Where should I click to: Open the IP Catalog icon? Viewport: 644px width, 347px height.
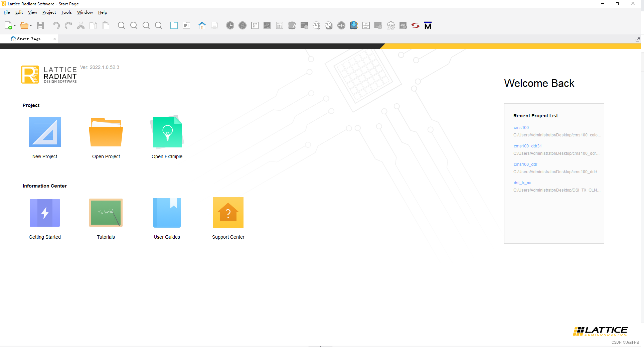(186, 25)
